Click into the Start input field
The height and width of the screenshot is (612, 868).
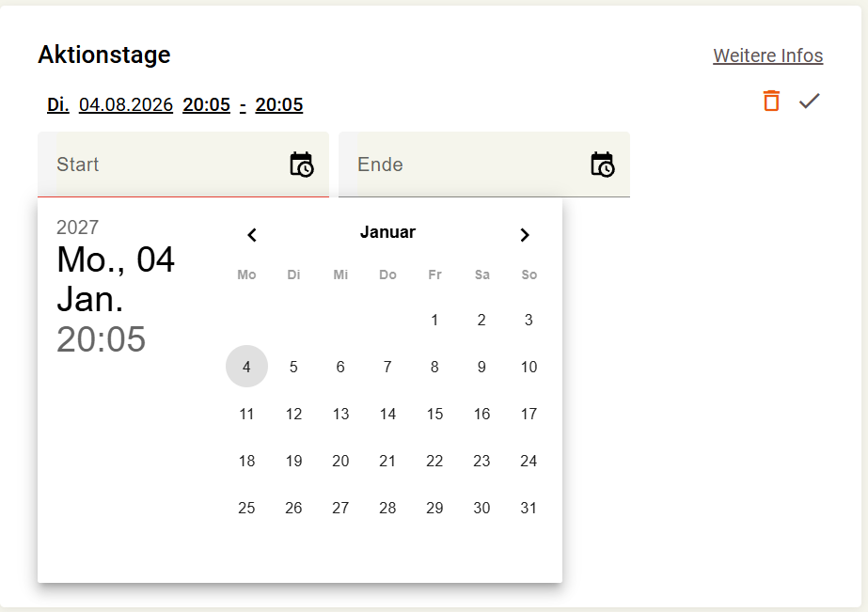pyautogui.click(x=183, y=165)
